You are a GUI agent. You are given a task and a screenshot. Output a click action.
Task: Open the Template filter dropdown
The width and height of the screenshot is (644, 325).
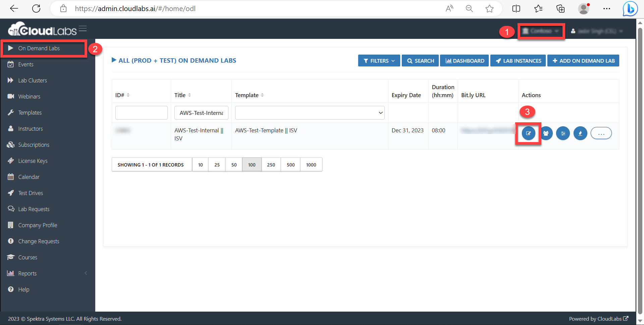tap(310, 113)
